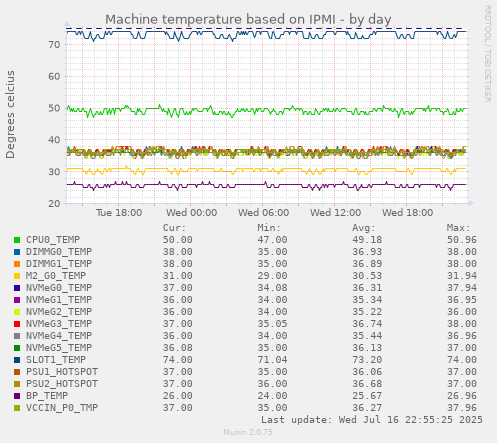Click the DIMMG1_TEMP orange legend swatch

tap(17, 264)
